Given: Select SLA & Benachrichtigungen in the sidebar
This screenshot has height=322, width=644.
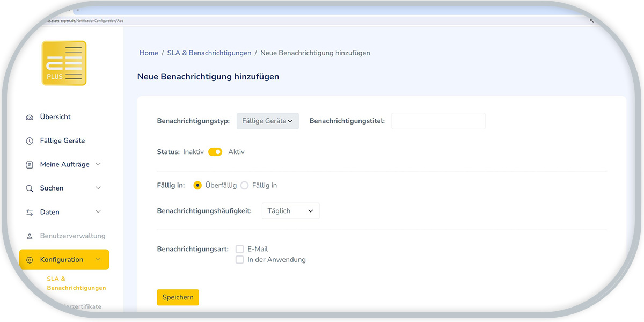Looking at the screenshot, I should (76, 283).
